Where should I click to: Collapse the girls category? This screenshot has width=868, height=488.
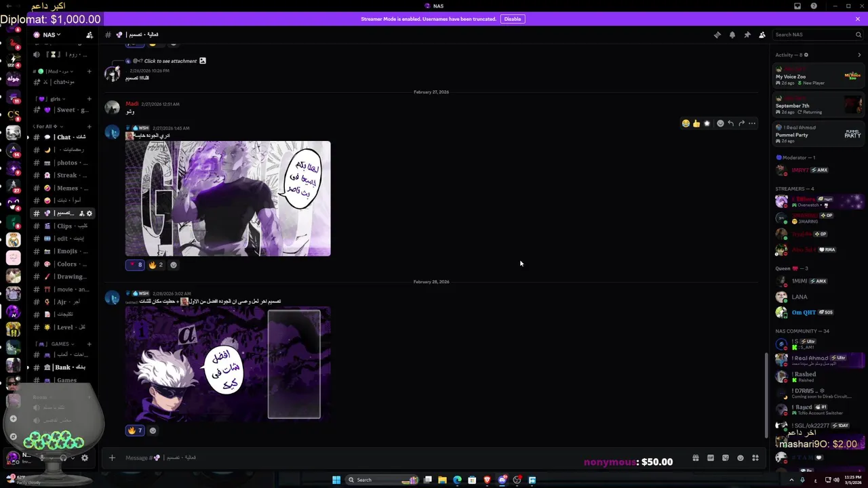[x=51, y=99]
